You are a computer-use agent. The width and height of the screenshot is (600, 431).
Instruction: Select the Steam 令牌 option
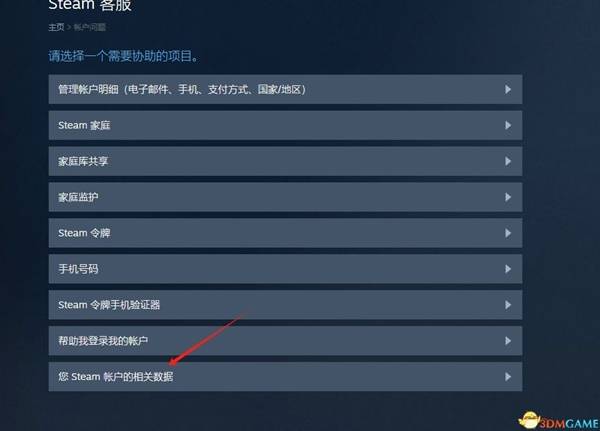point(285,233)
